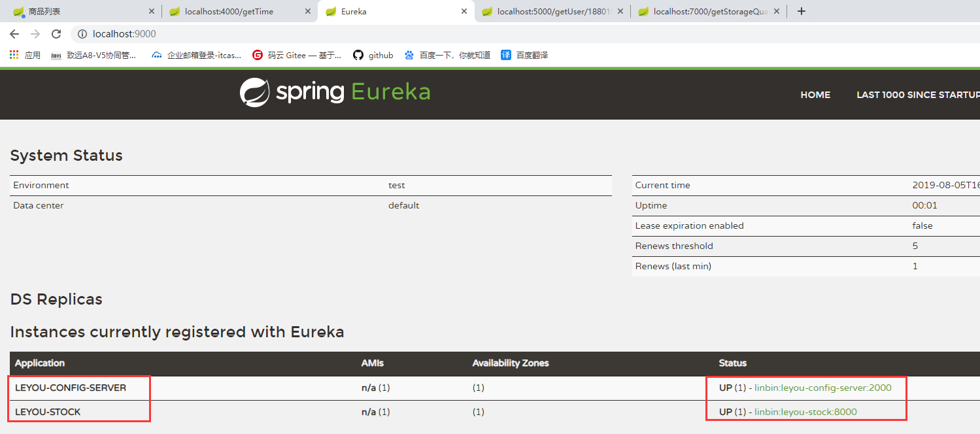View site info icon in address bar
This screenshot has width=980, height=434.
(82, 34)
